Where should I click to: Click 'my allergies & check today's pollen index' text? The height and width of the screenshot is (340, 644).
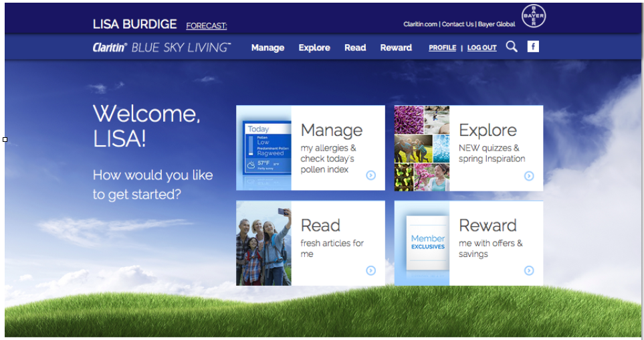pyautogui.click(x=328, y=159)
